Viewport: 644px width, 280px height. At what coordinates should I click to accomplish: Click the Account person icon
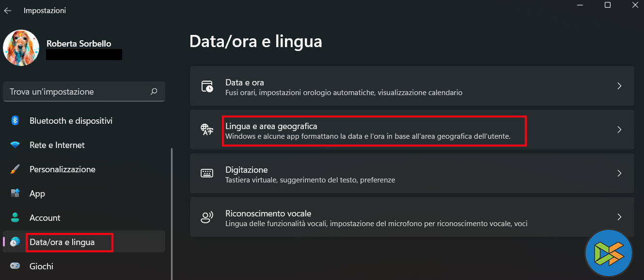click(x=15, y=217)
